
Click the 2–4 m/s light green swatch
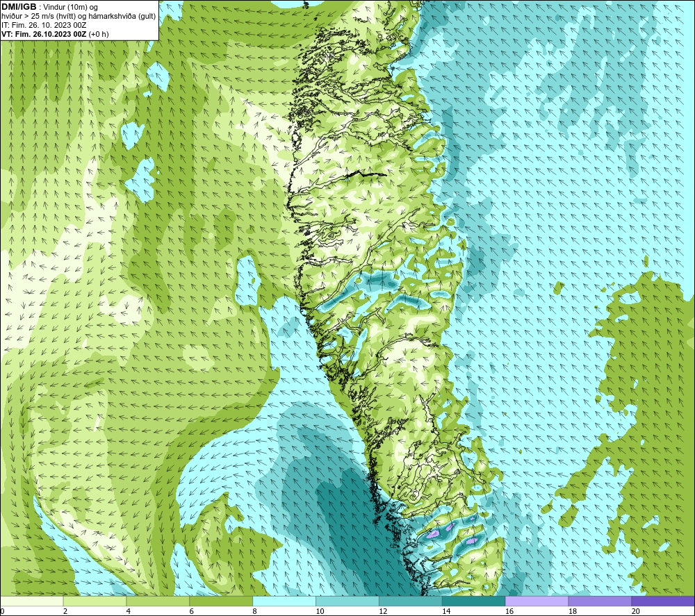(95, 601)
